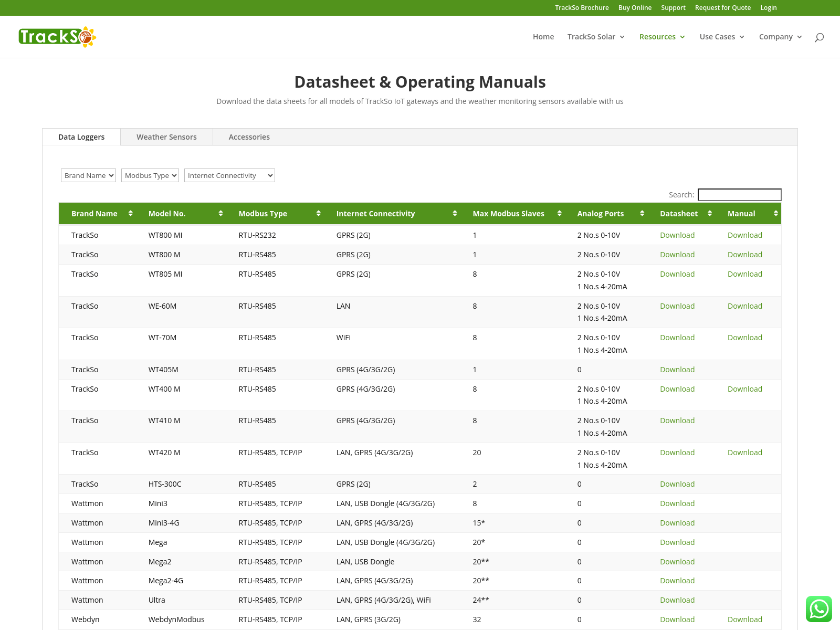Open the Login link
Image resolution: width=840 pixels, height=630 pixels.
tap(768, 8)
